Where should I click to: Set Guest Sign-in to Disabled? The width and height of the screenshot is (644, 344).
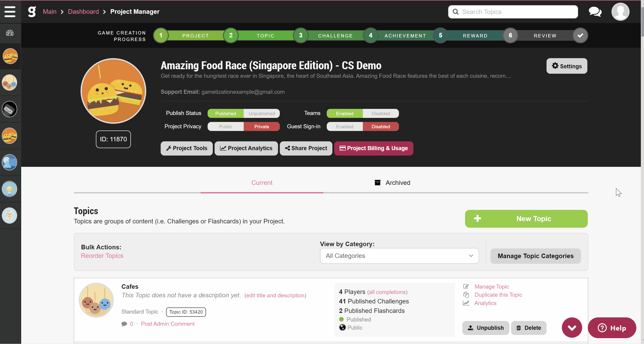[x=380, y=126]
